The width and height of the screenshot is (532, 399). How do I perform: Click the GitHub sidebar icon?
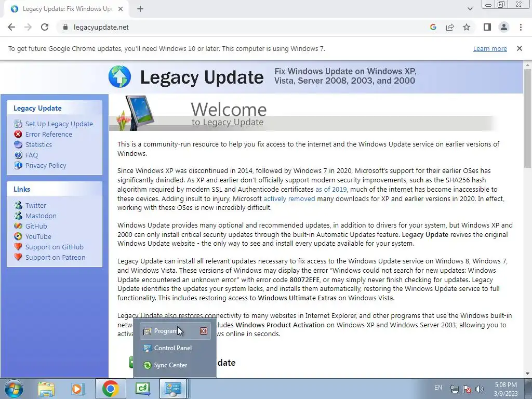tap(18, 226)
